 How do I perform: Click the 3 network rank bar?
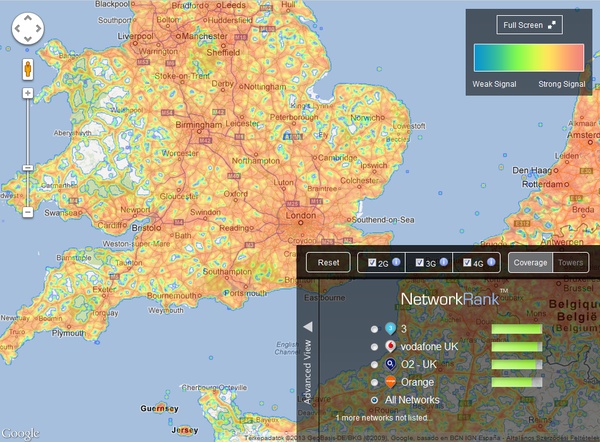(x=517, y=329)
